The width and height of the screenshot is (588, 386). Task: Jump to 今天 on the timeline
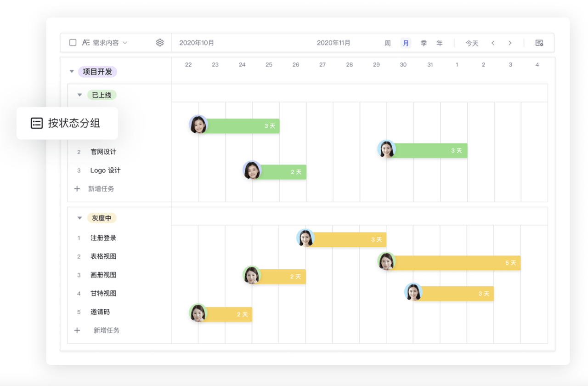tap(472, 43)
